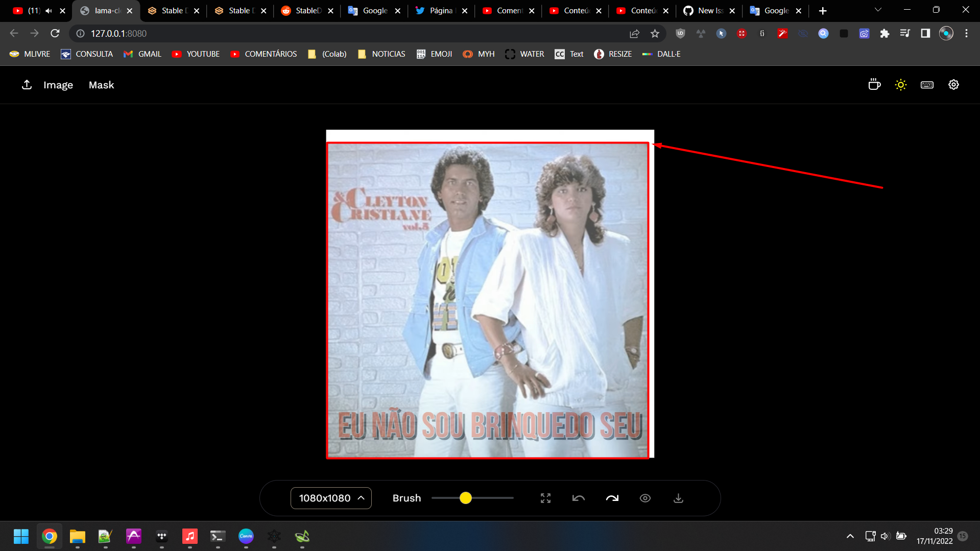This screenshot has width=980, height=551.
Task: Click the upload image icon
Action: 27,84
